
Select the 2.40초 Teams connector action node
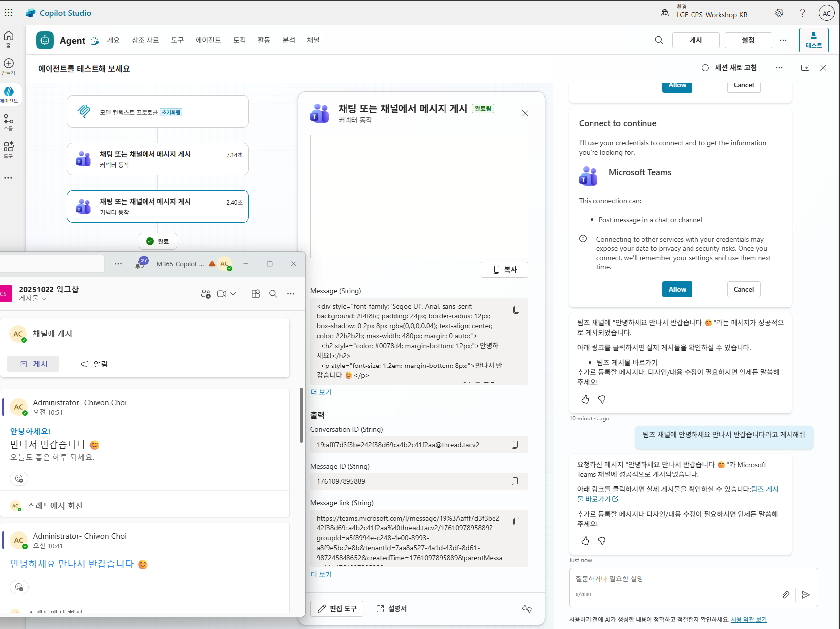tap(158, 207)
